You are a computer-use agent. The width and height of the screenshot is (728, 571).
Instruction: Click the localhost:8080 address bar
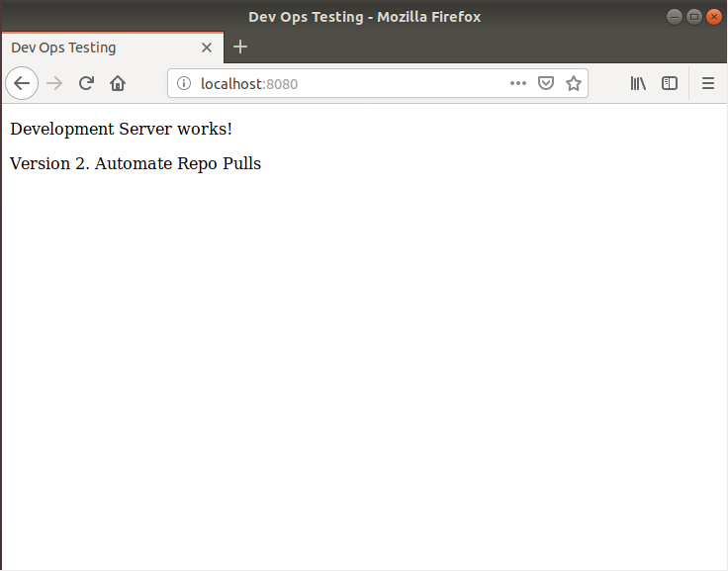pyautogui.click(x=346, y=84)
